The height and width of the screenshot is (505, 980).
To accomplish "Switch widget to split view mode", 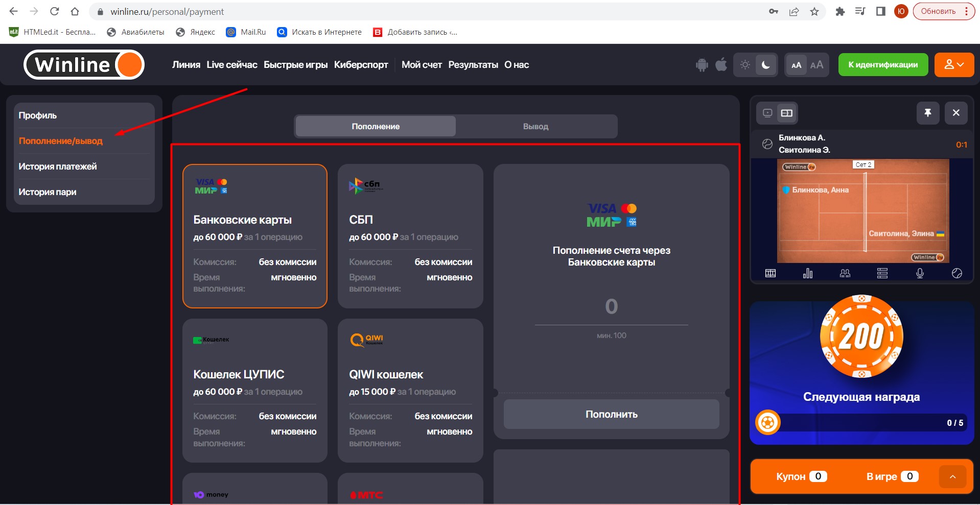I will [x=787, y=113].
